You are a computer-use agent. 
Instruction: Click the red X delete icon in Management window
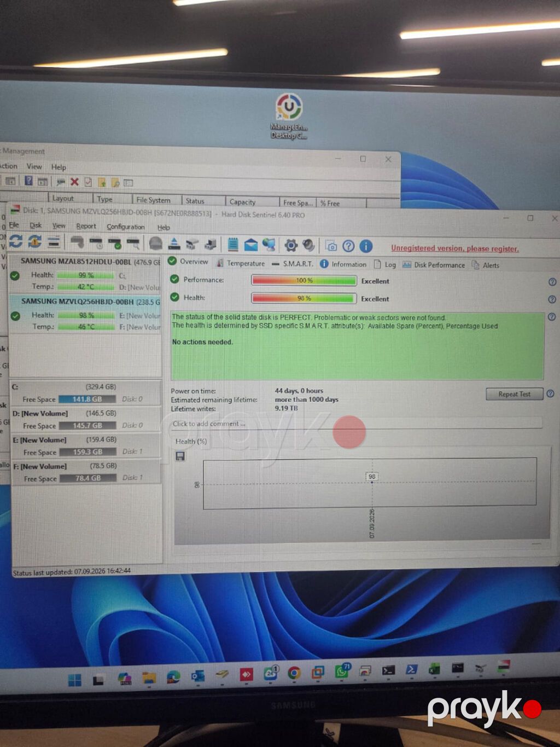[x=74, y=182]
